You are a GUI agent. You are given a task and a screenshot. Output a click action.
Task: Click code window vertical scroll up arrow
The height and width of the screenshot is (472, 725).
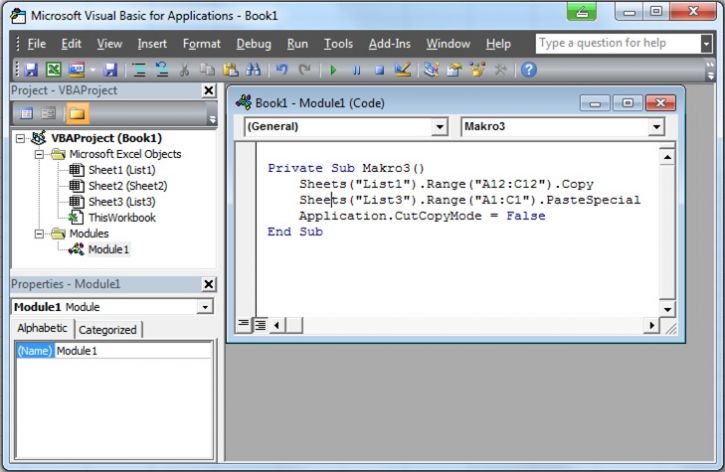667,158
